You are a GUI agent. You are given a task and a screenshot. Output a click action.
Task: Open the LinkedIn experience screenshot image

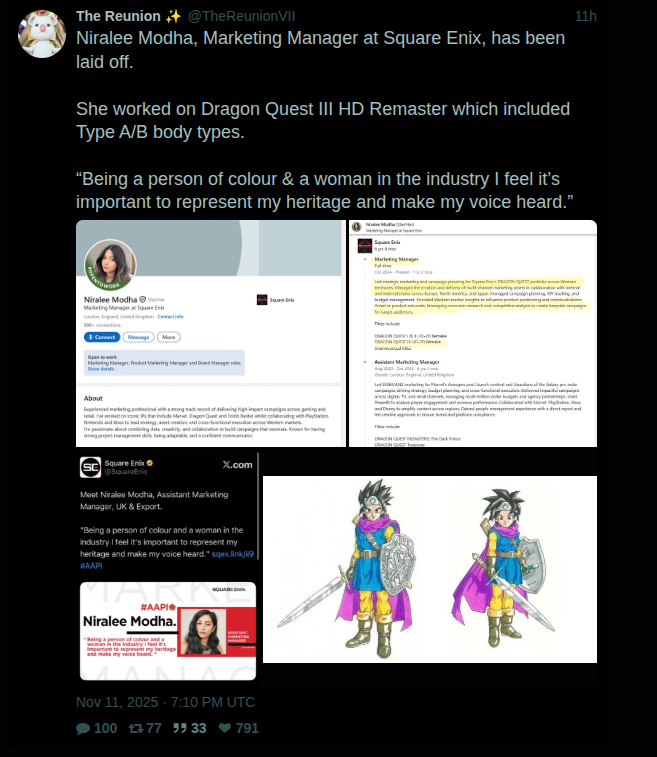point(473,334)
